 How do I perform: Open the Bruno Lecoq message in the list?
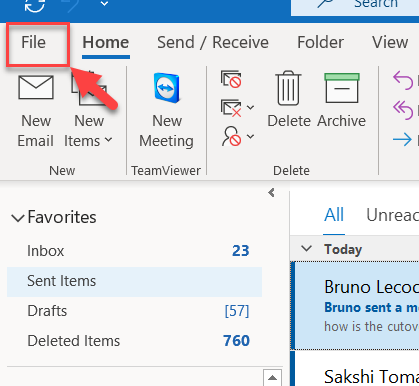pyautogui.click(x=355, y=306)
